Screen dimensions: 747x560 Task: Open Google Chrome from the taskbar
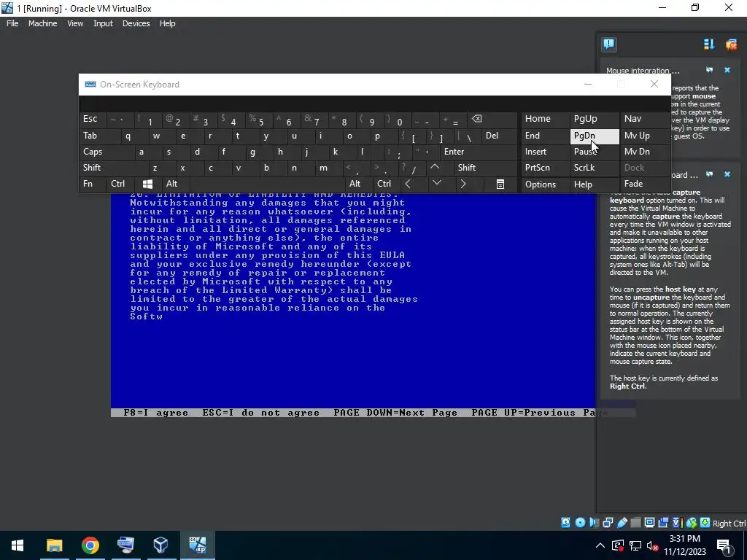click(x=90, y=545)
